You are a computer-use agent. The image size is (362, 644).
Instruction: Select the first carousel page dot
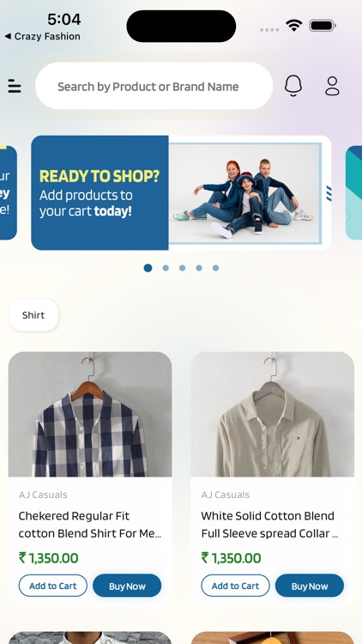[148, 268]
